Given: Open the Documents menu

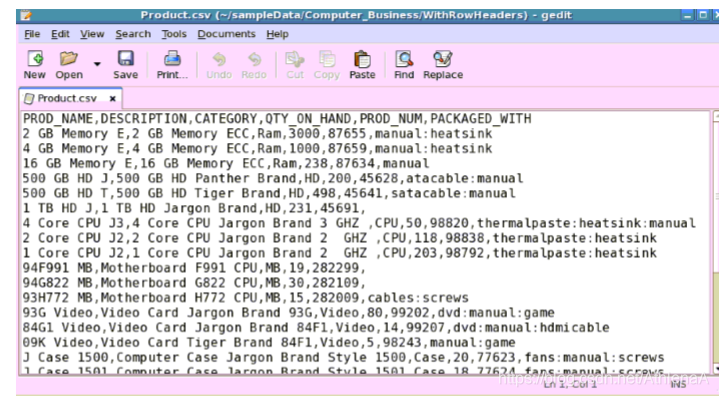Looking at the screenshot, I should point(226,34).
